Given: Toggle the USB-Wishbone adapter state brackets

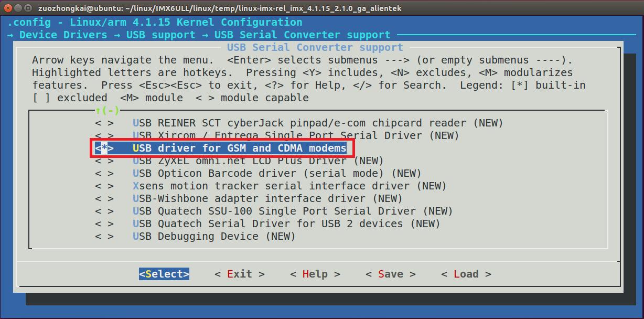Looking at the screenshot, I should tap(104, 198).
